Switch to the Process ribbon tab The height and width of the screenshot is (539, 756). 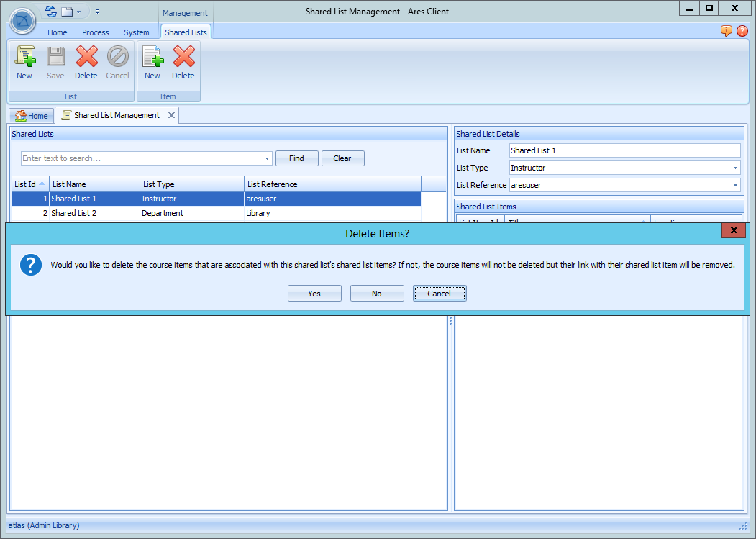(x=95, y=32)
